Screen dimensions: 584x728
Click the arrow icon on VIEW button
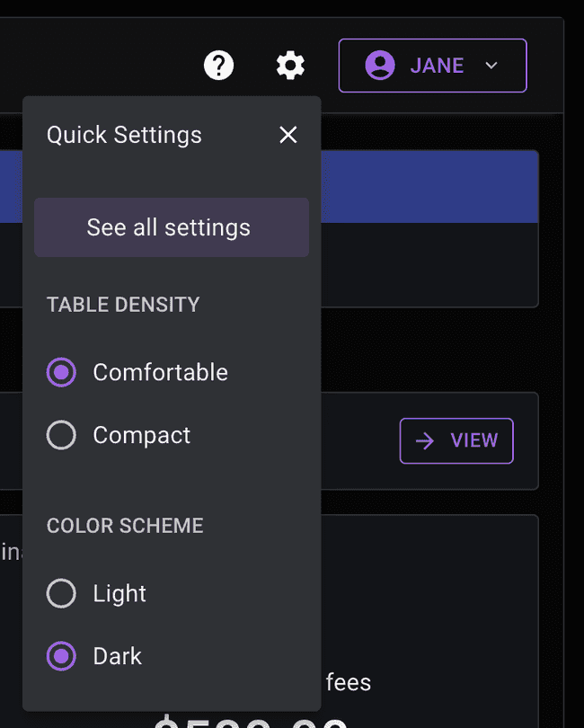tap(425, 440)
